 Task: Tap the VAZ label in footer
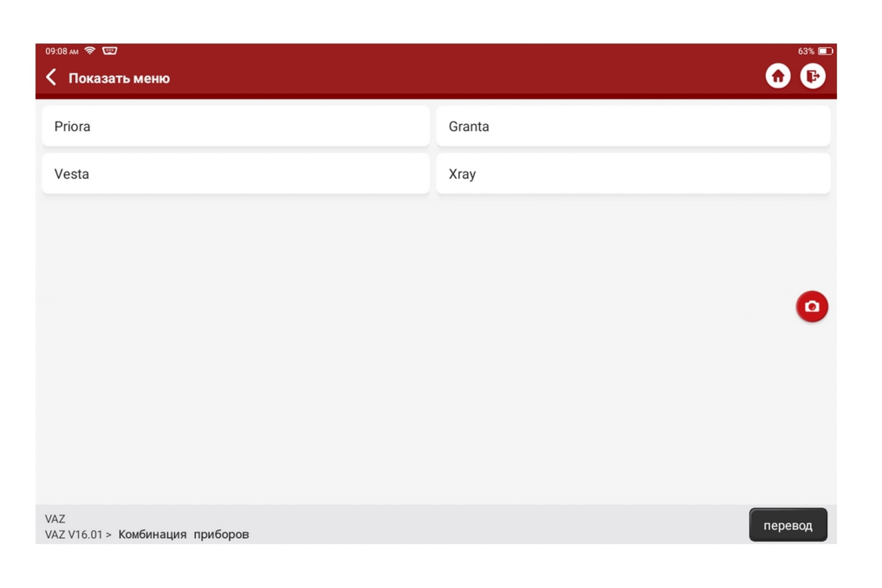pyautogui.click(x=55, y=519)
